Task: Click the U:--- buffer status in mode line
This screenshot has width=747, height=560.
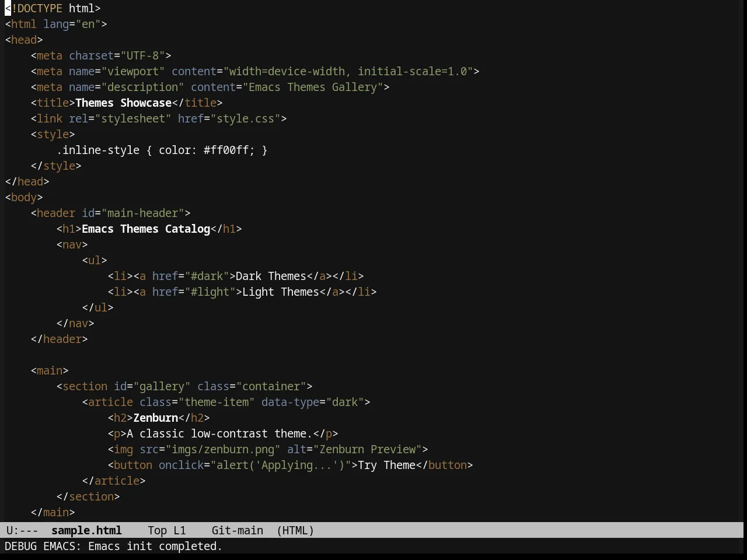Action: pyautogui.click(x=22, y=530)
